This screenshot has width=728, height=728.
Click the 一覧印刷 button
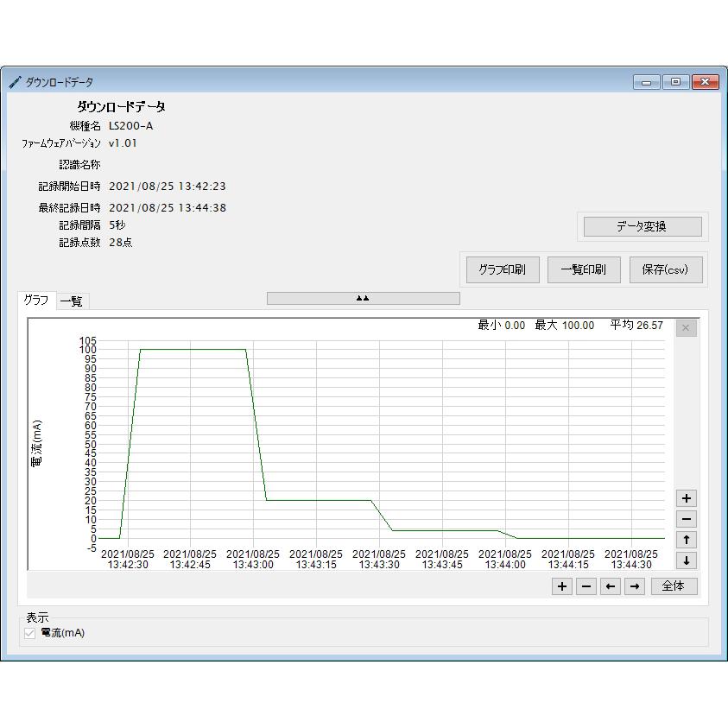click(x=584, y=269)
